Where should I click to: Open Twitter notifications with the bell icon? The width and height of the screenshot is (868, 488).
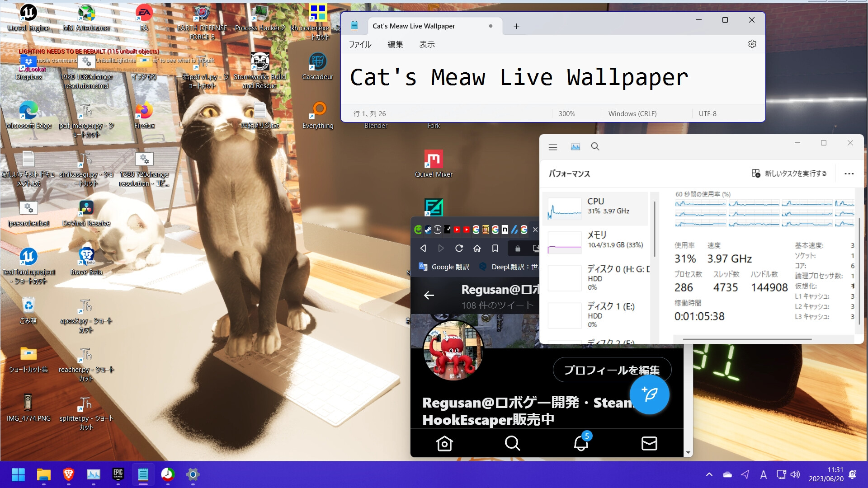point(580,443)
